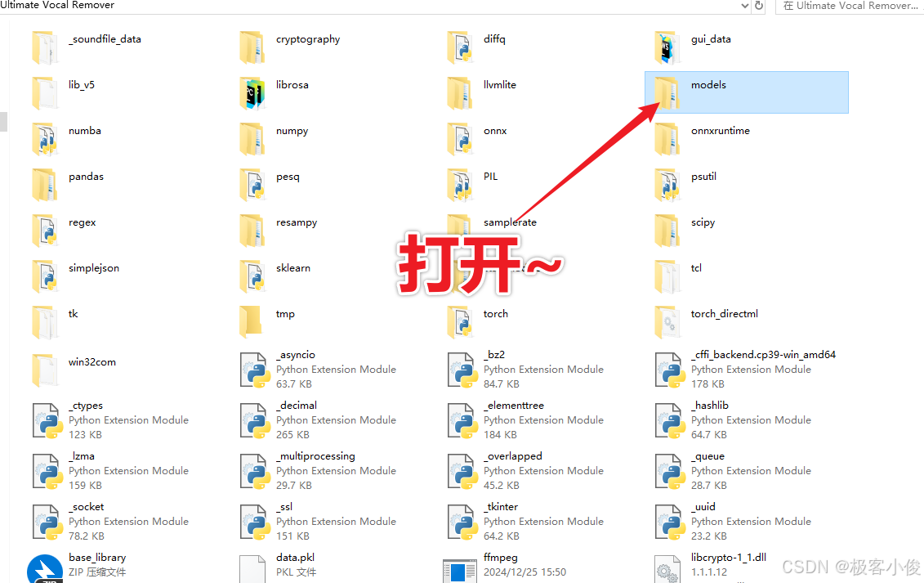The height and width of the screenshot is (583, 924).
Task: Select the resampy folder icon
Action: (x=252, y=230)
